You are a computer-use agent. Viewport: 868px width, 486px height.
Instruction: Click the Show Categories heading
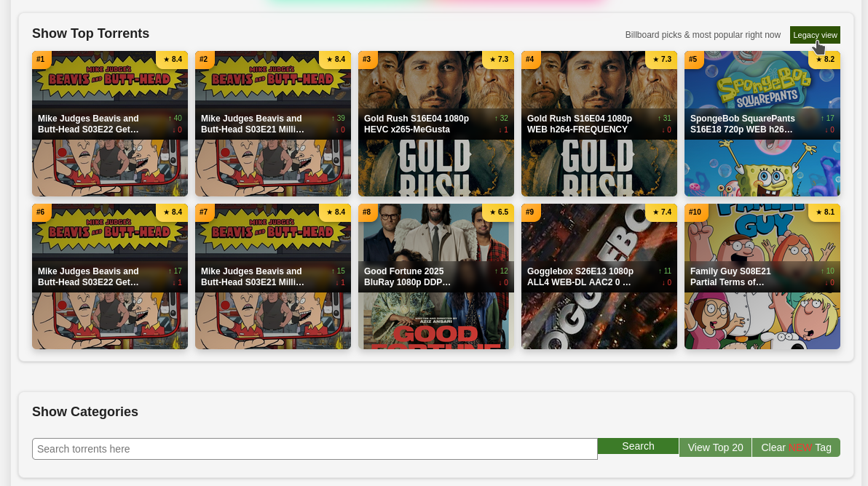[85, 412]
